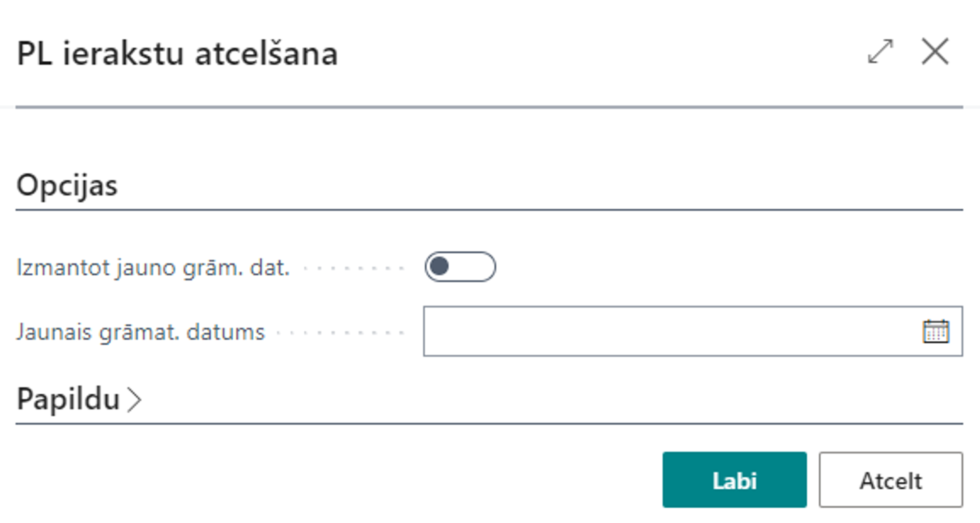The width and height of the screenshot is (980, 523).
Task: Click the dialog title 'PL ierakstu atcelšana'
Action: tap(177, 53)
